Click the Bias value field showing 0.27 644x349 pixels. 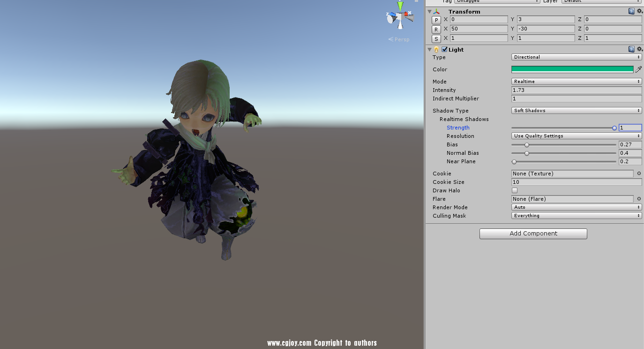pos(630,144)
